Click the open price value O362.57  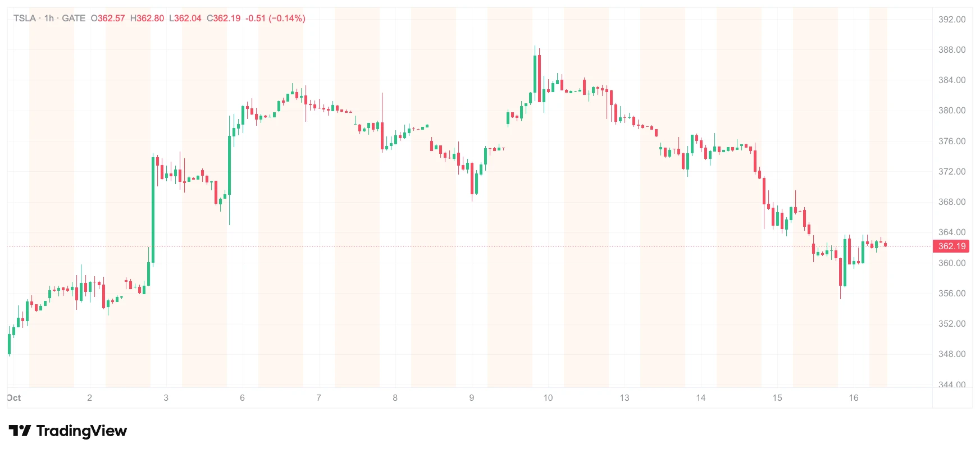[108, 18]
